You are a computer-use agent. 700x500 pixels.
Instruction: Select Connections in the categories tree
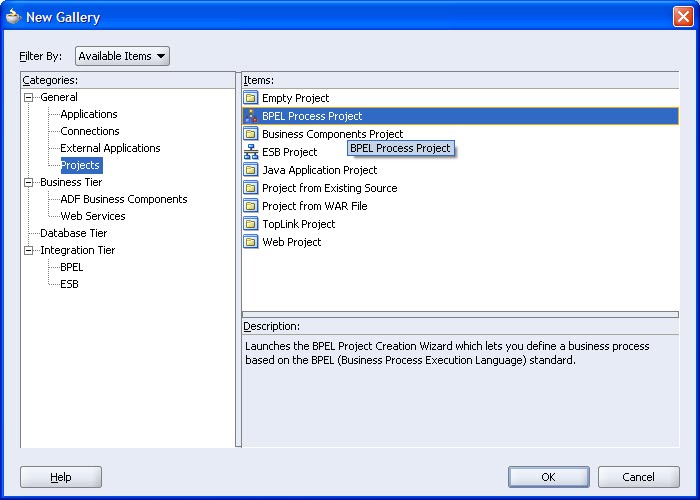(x=90, y=131)
